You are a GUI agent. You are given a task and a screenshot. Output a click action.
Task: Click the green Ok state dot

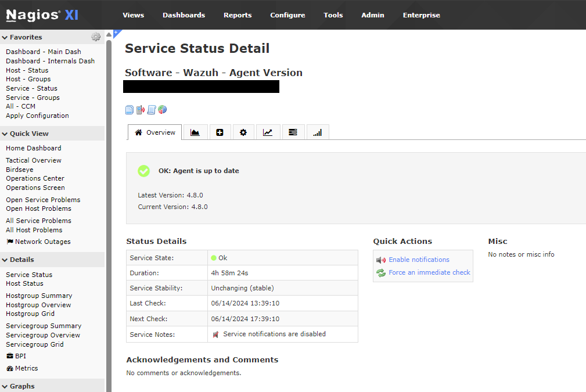(x=214, y=258)
